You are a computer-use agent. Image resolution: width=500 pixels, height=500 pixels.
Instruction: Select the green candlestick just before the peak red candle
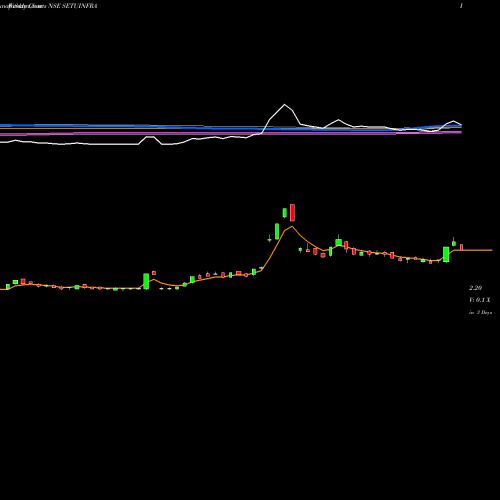(285, 213)
